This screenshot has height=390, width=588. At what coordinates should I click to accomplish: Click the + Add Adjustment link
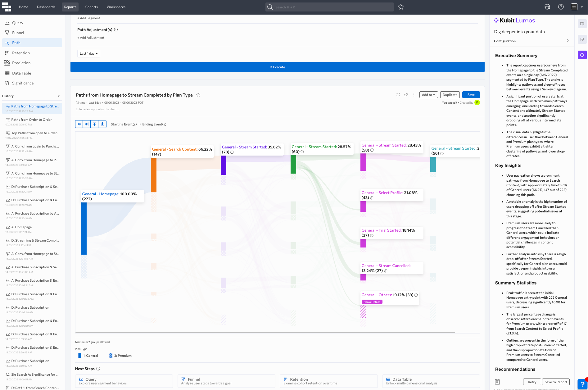(91, 38)
